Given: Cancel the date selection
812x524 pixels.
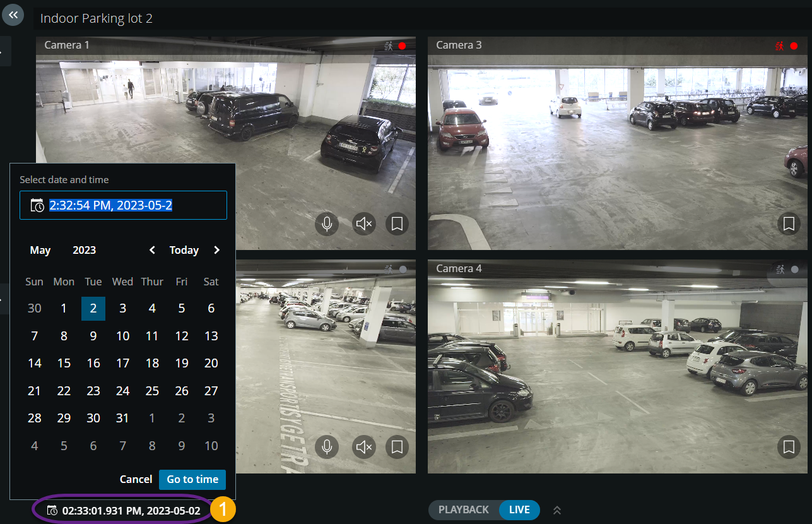Looking at the screenshot, I should coord(136,479).
